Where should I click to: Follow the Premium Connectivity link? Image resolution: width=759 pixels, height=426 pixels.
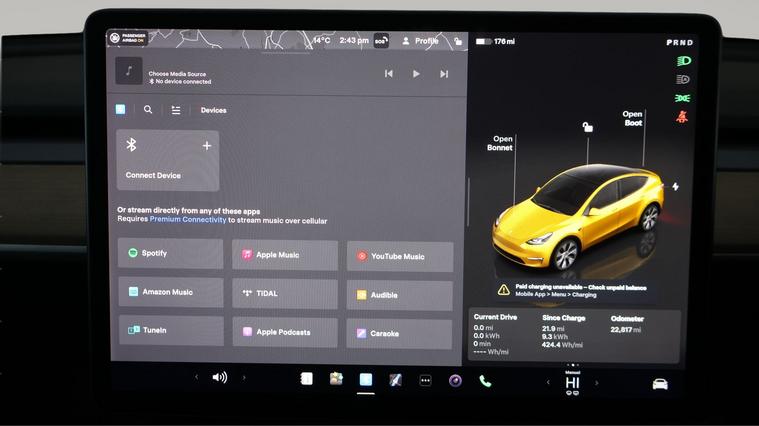[185, 220]
